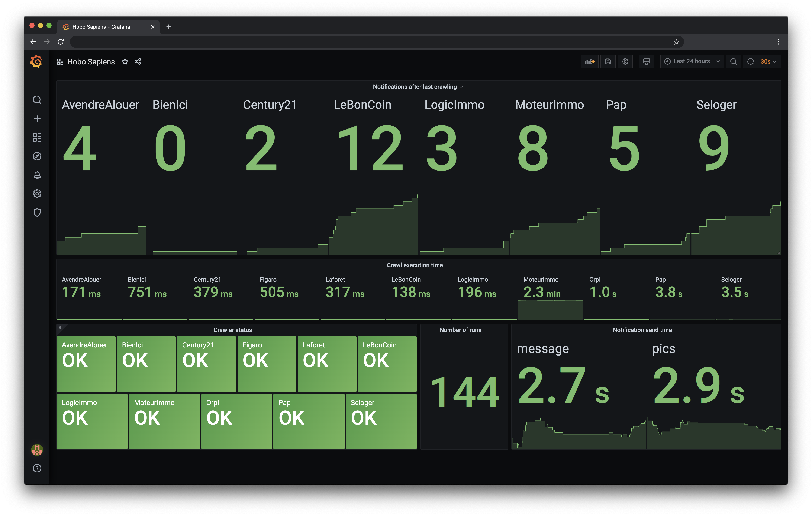Open the Configuration gear in sidebar
This screenshot has height=516, width=812.
[37, 194]
